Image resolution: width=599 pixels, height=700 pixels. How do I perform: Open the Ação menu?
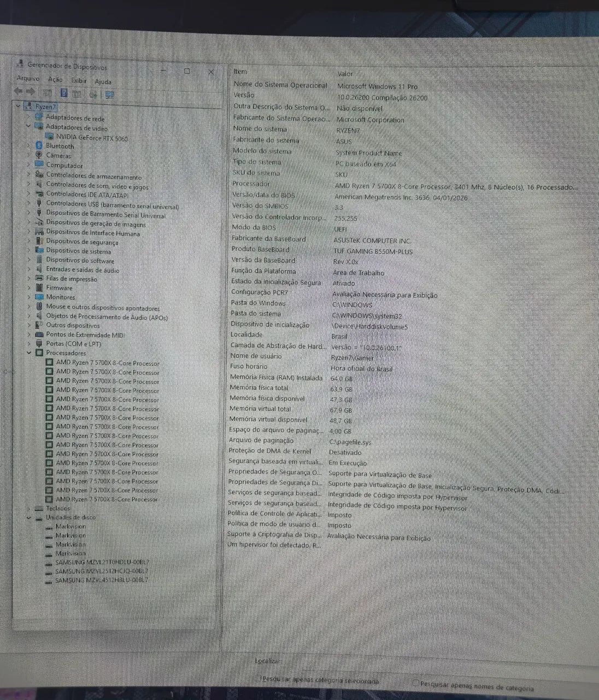click(x=55, y=80)
